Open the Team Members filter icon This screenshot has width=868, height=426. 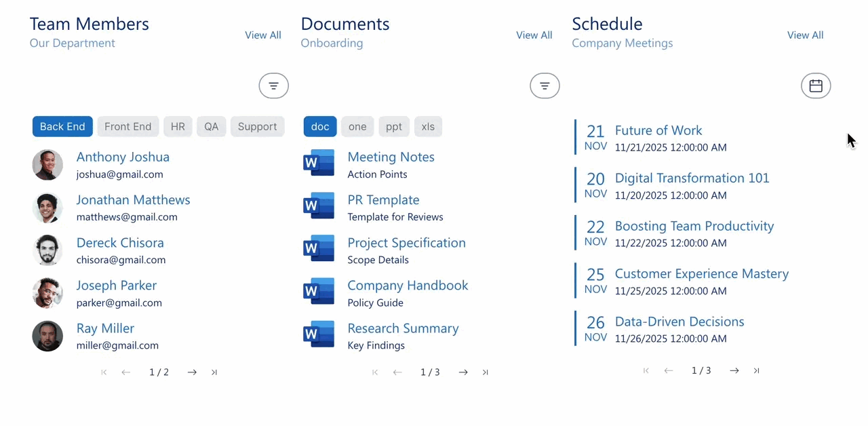(x=273, y=85)
